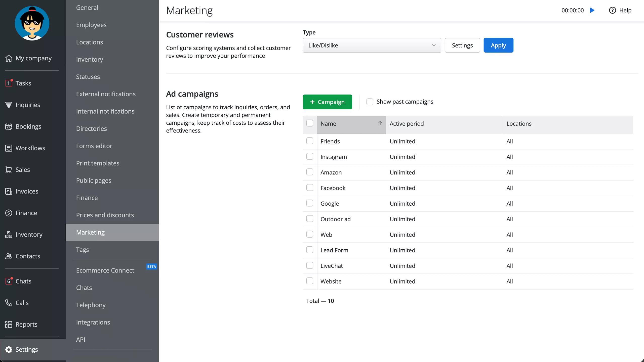Tick the select-all checkbox in table header

pos(310,123)
